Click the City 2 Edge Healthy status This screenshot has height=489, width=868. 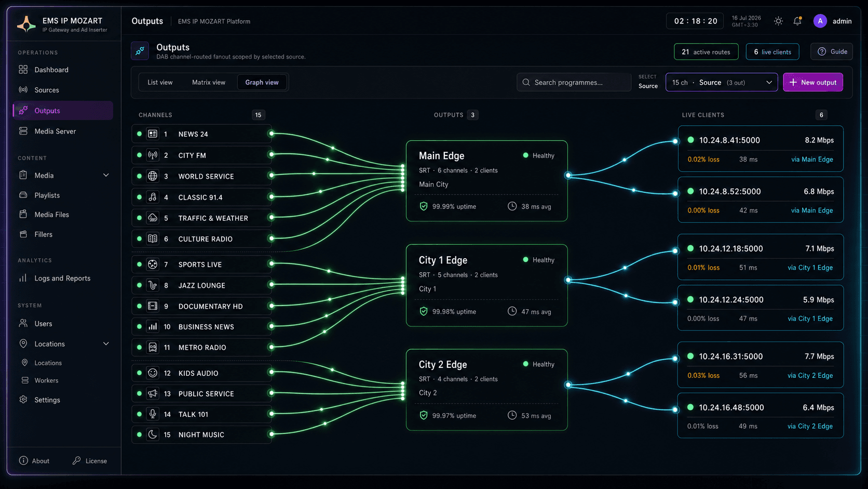click(538, 364)
